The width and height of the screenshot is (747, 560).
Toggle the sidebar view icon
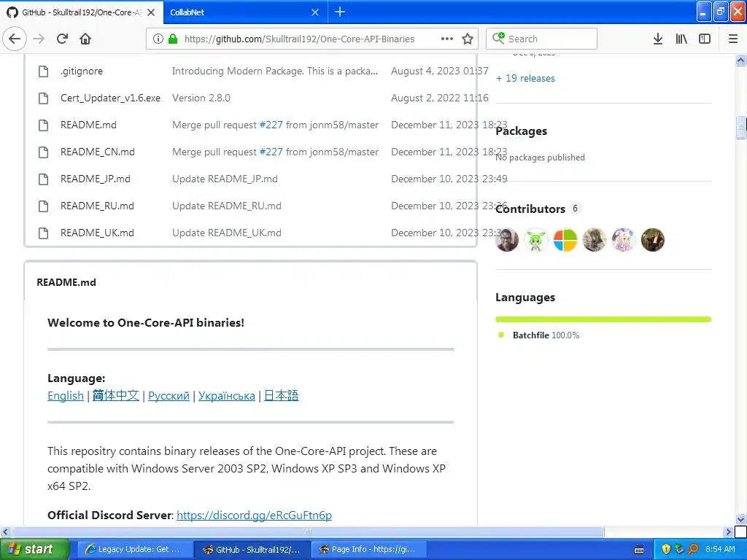click(x=705, y=39)
